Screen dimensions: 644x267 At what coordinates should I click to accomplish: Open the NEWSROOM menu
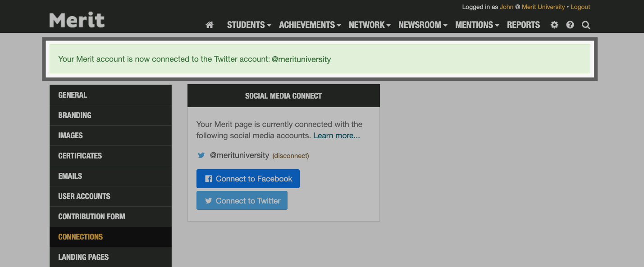point(420,25)
